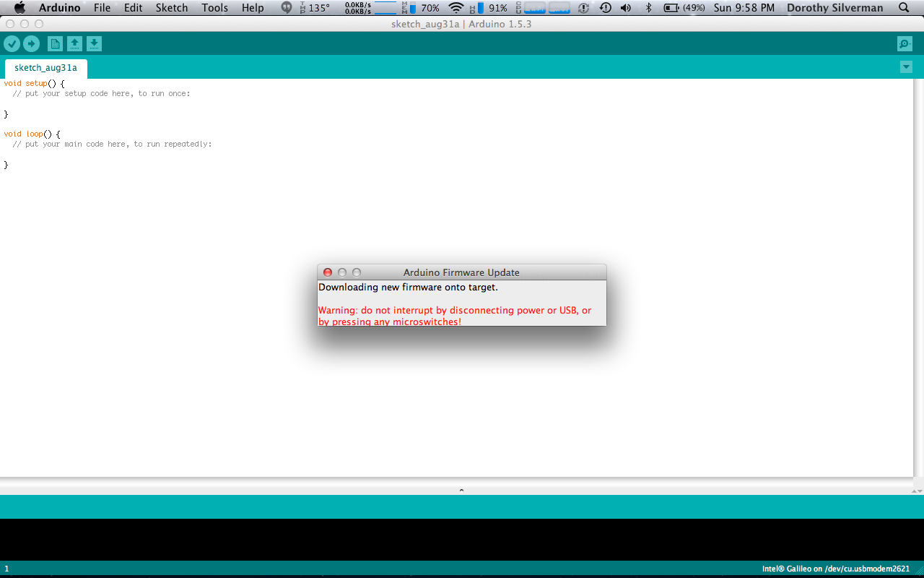The width and height of the screenshot is (924, 578).
Task: Click the firmware dialog minimize button
Action: pos(342,272)
